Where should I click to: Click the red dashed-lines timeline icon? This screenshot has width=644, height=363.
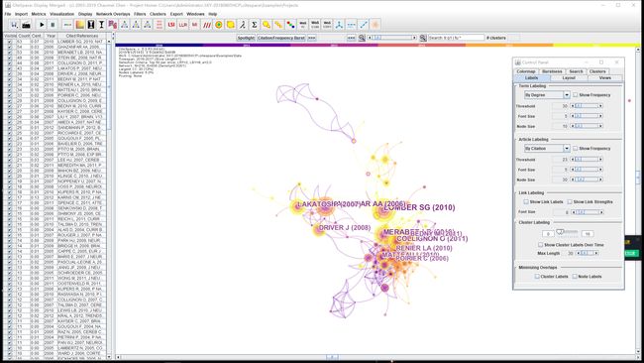160,25
